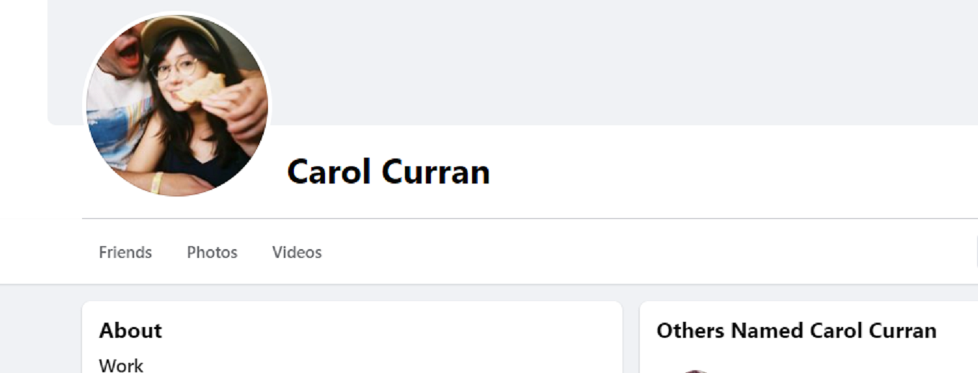
Task: Go to the Videos tab
Action: coord(297,252)
